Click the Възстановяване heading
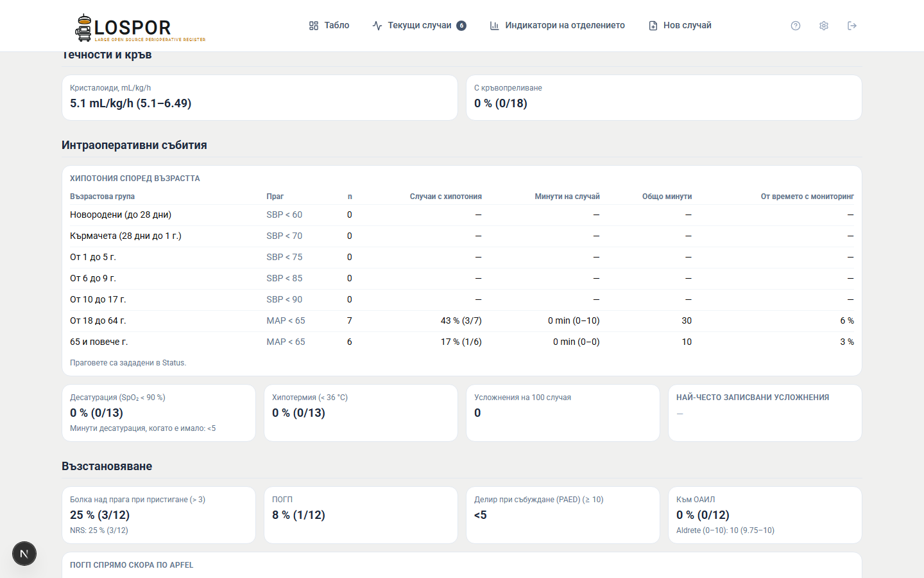The image size is (924, 578). pyautogui.click(x=107, y=466)
